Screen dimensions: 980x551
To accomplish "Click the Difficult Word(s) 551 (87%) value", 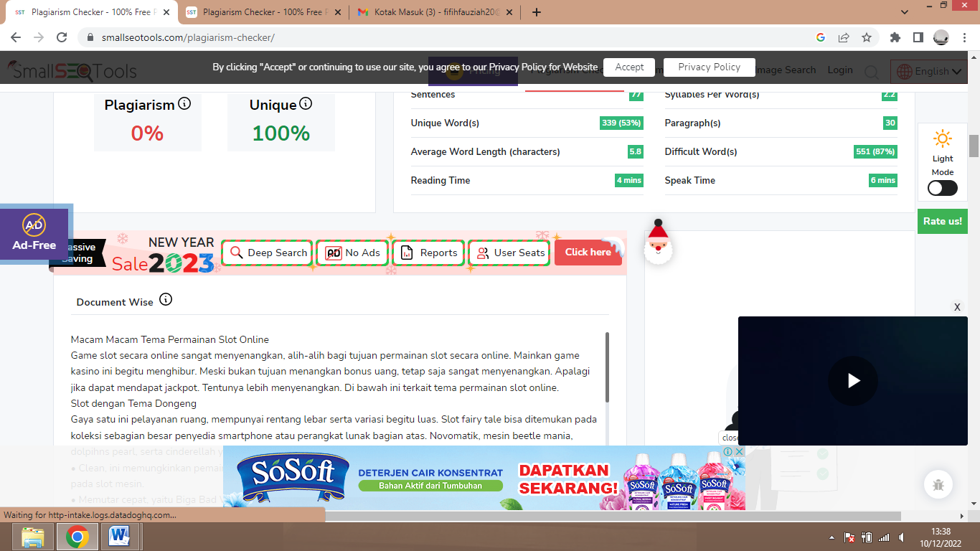I will tap(875, 151).
